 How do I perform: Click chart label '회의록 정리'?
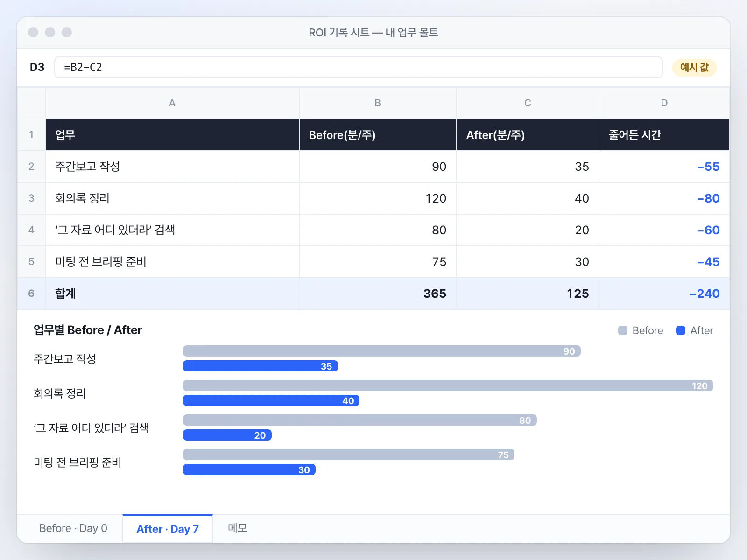coord(60,393)
